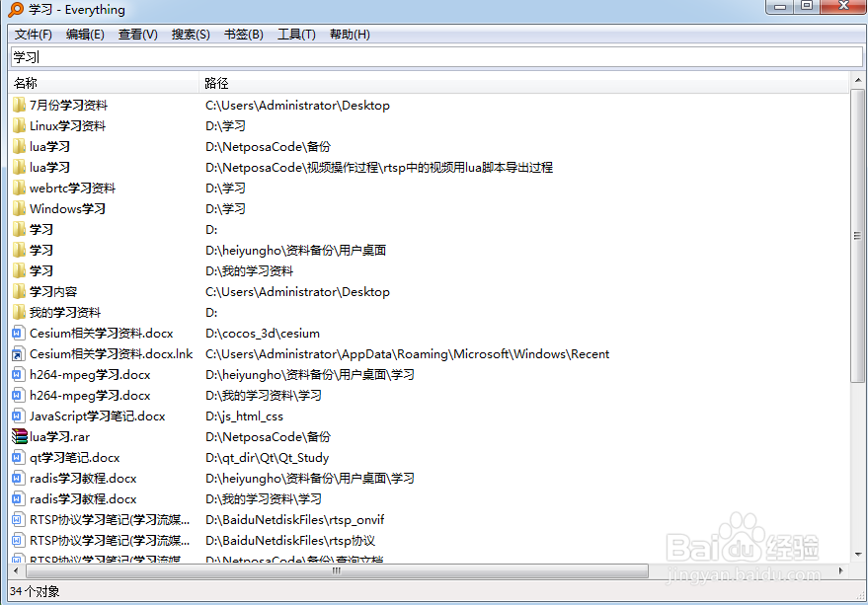Click icon of h264-mpeg学习.docx in 用户桌面\学习
This screenshot has height=605, width=868.
18,375
